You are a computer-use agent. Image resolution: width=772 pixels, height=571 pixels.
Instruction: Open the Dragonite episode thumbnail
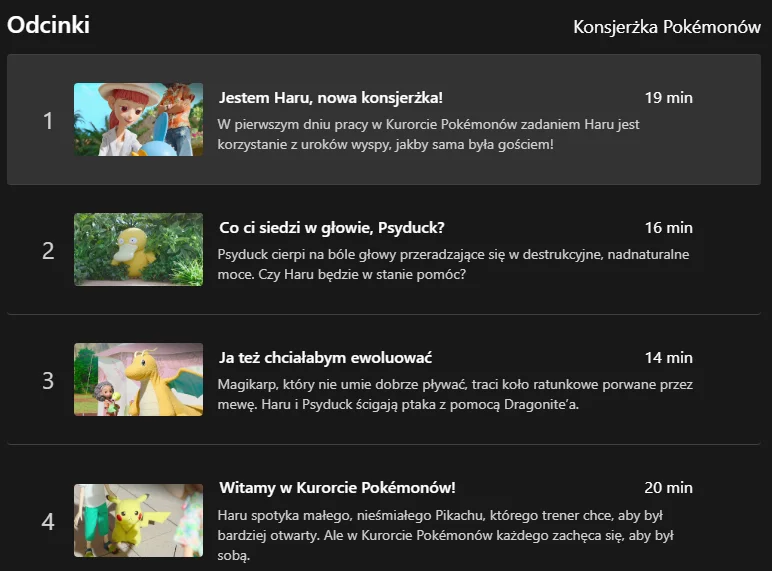(x=138, y=380)
